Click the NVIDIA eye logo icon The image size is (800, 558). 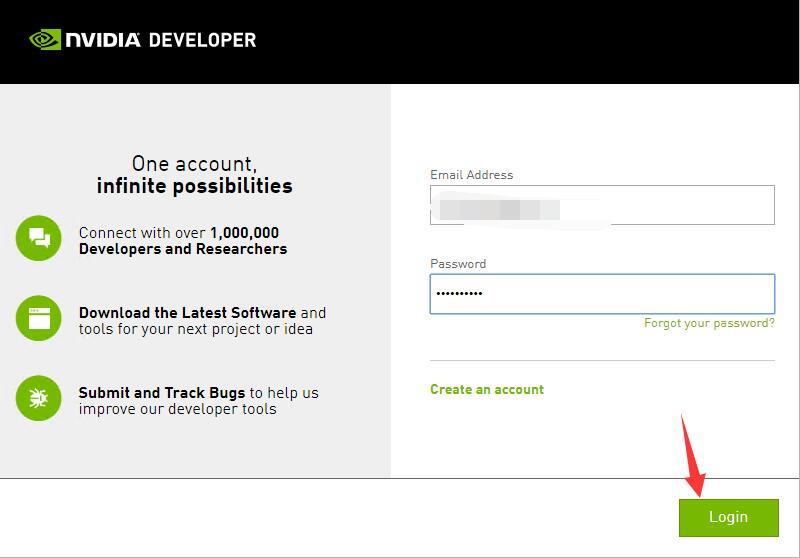[x=45, y=40]
